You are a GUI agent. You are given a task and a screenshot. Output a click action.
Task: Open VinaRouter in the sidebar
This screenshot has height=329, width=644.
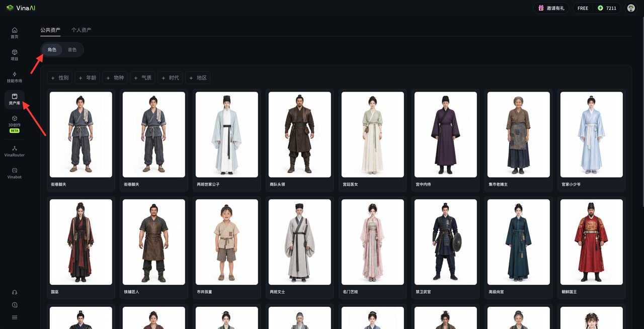(x=15, y=151)
